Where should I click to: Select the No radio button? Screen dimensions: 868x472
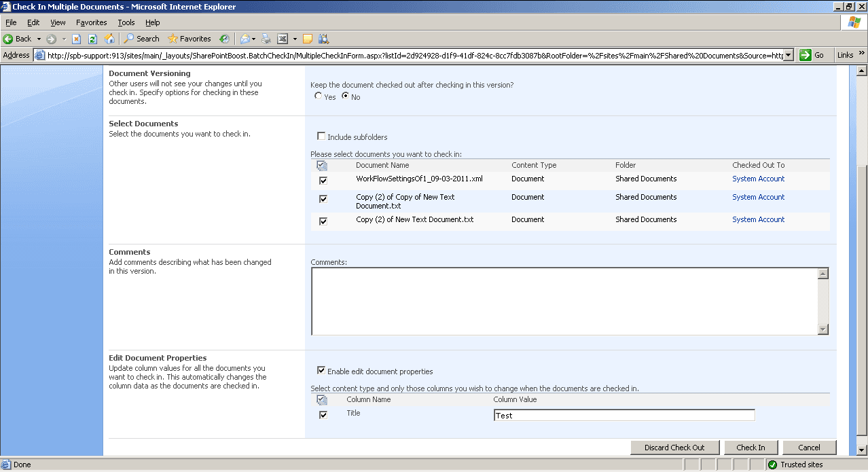click(345, 96)
